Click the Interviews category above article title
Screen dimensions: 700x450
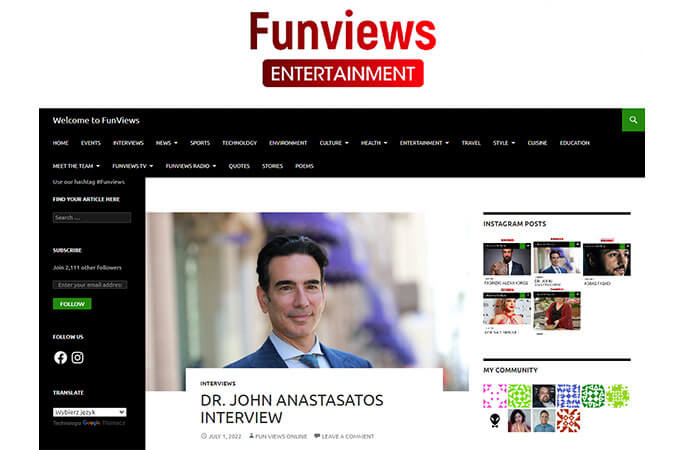point(218,383)
